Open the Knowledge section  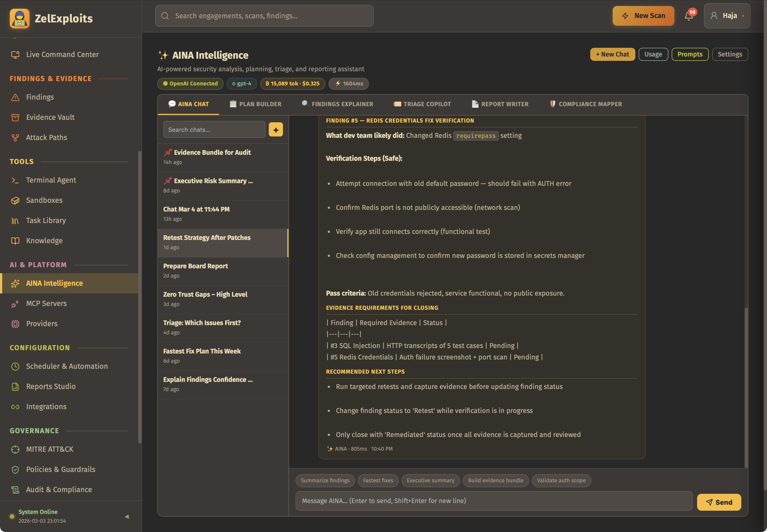click(44, 240)
